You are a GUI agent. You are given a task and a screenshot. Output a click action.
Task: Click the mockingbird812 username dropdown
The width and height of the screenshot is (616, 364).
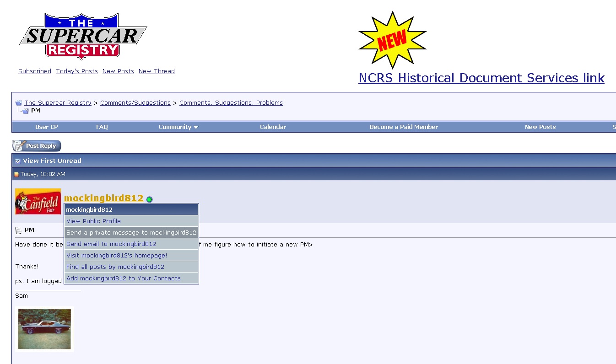(x=103, y=198)
